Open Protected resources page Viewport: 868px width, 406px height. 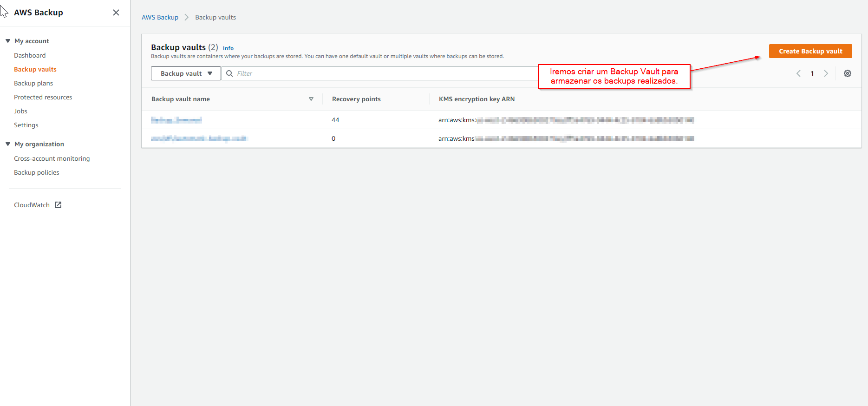tap(43, 97)
